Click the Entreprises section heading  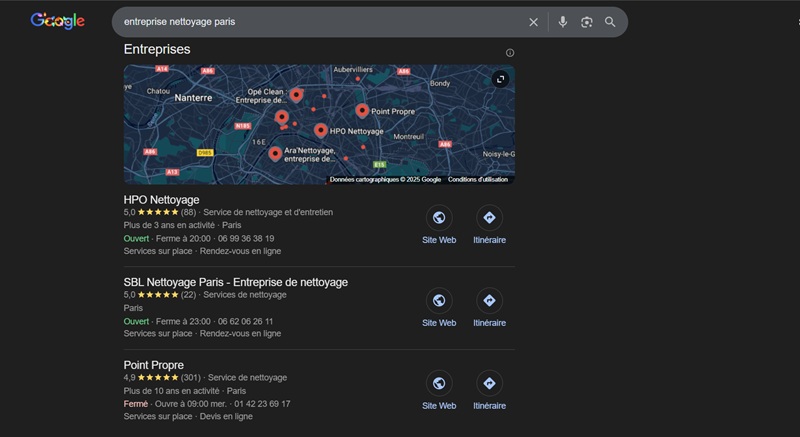[157, 49]
